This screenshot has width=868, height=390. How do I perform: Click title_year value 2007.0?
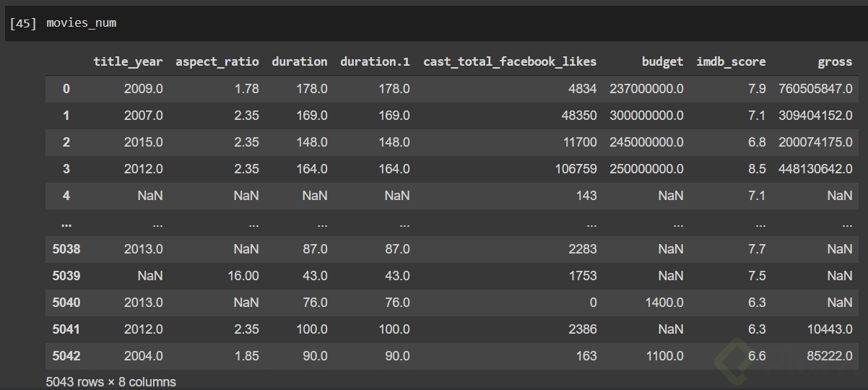click(x=143, y=115)
